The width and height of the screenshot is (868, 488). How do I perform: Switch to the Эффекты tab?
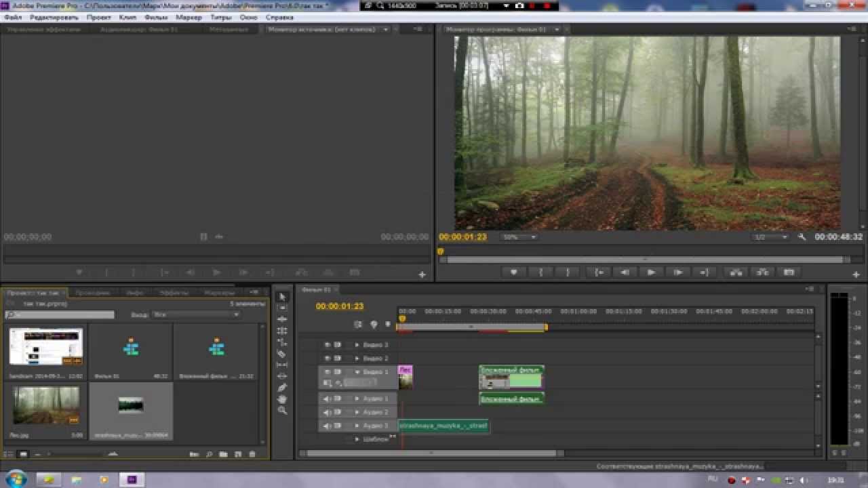(174, 293)
